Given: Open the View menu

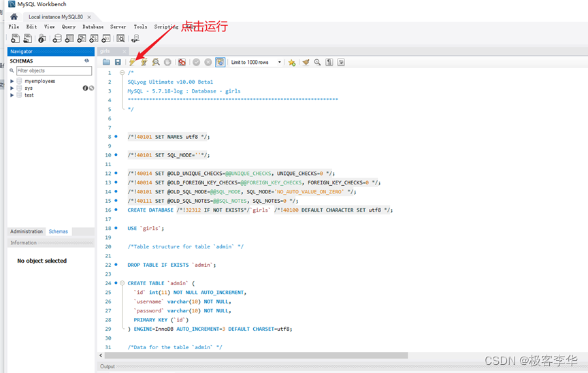Looking at the screenshot, I should tap(50, 27).
